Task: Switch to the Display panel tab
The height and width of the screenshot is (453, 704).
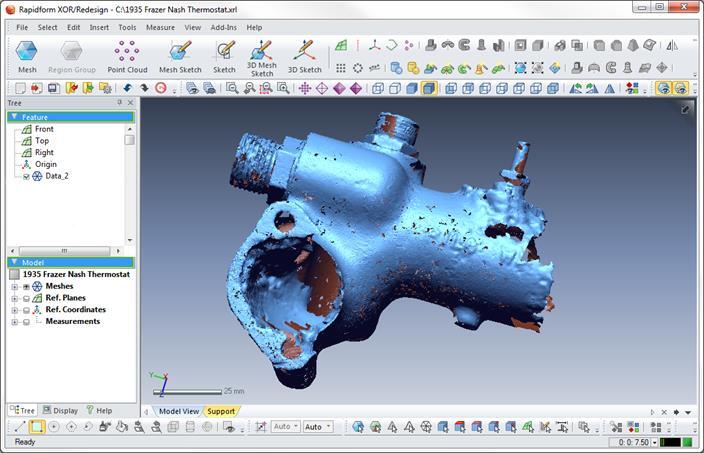Action: pos(61,410)
